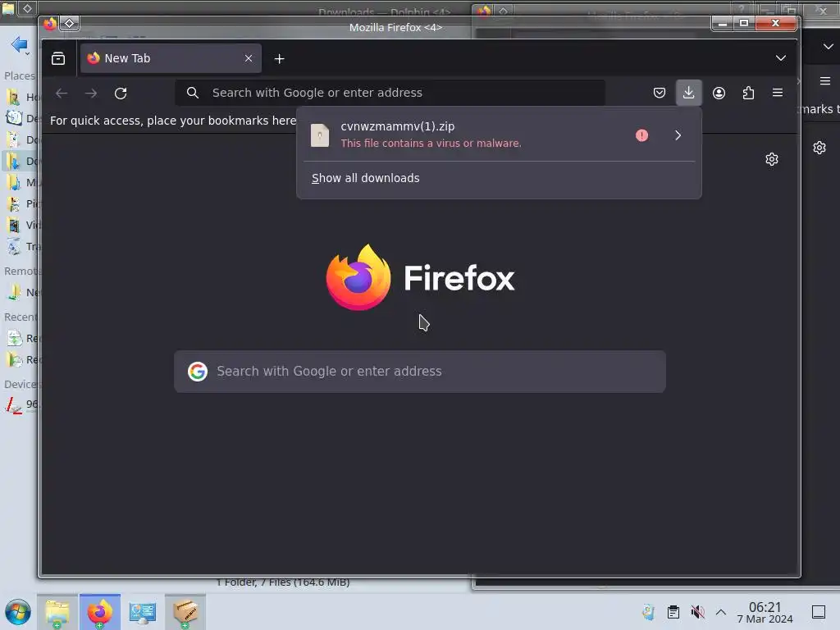The height and width of the screenshot is (630, 840).
Task: Click Show all downloads
Action: pyautogui.click(x=365, y=178)
